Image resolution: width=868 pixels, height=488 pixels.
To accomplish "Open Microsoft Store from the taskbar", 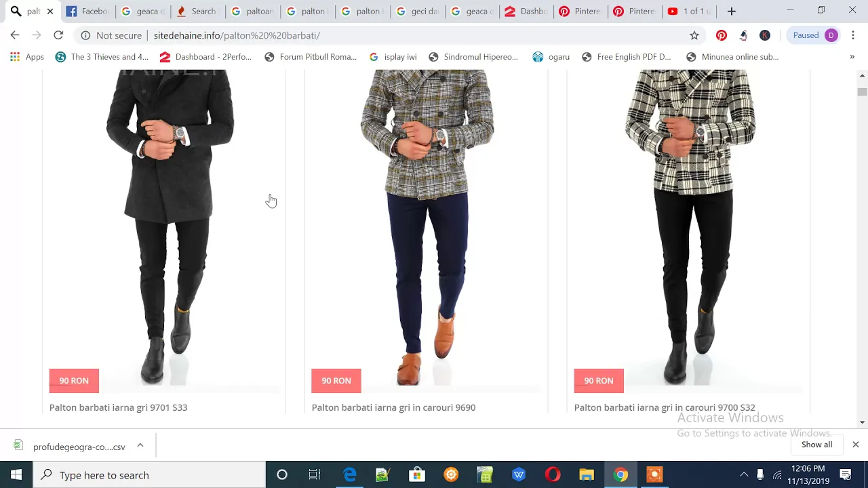I will point(417,475).
